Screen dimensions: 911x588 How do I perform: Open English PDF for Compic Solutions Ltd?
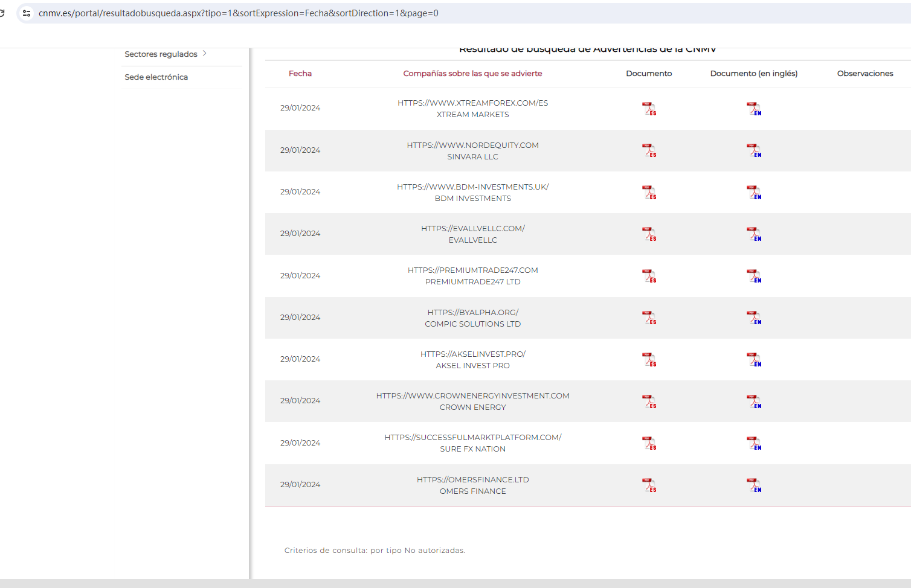[753, 318]
